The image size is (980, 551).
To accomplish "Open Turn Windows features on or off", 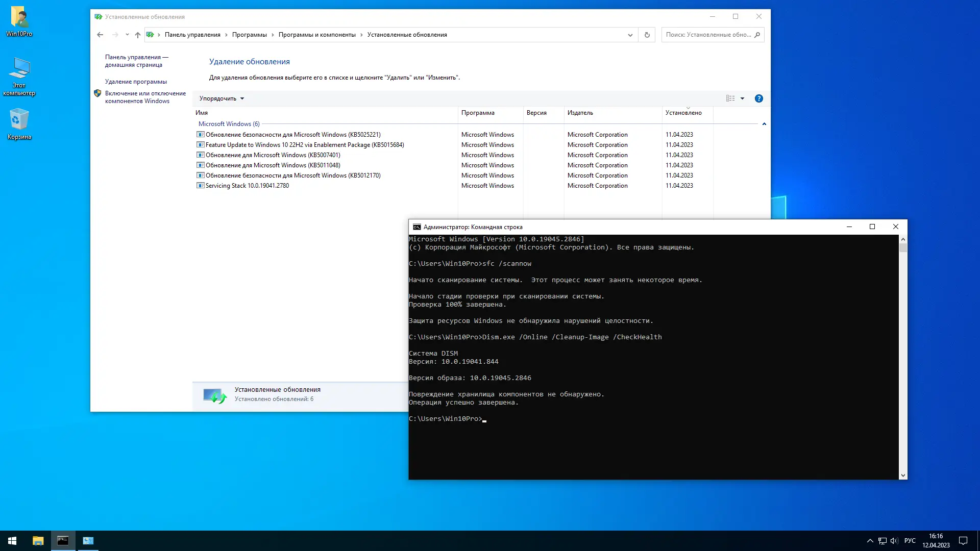I will pos(145,97).
